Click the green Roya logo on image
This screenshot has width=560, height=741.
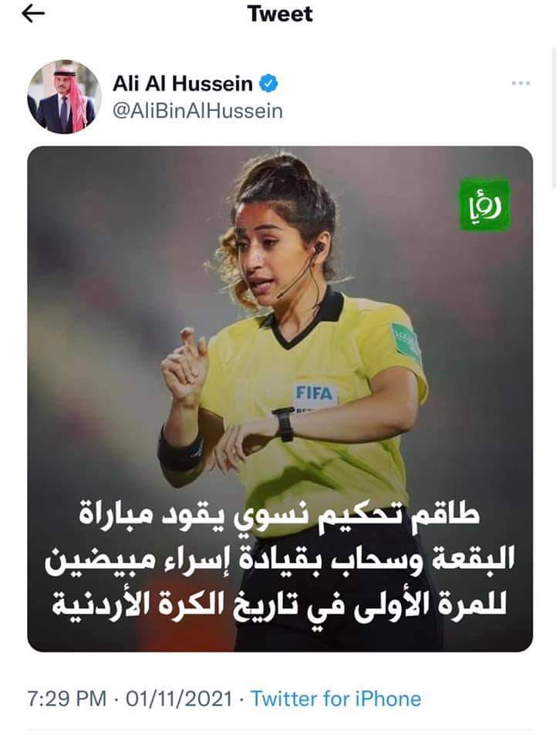(485, 204)
